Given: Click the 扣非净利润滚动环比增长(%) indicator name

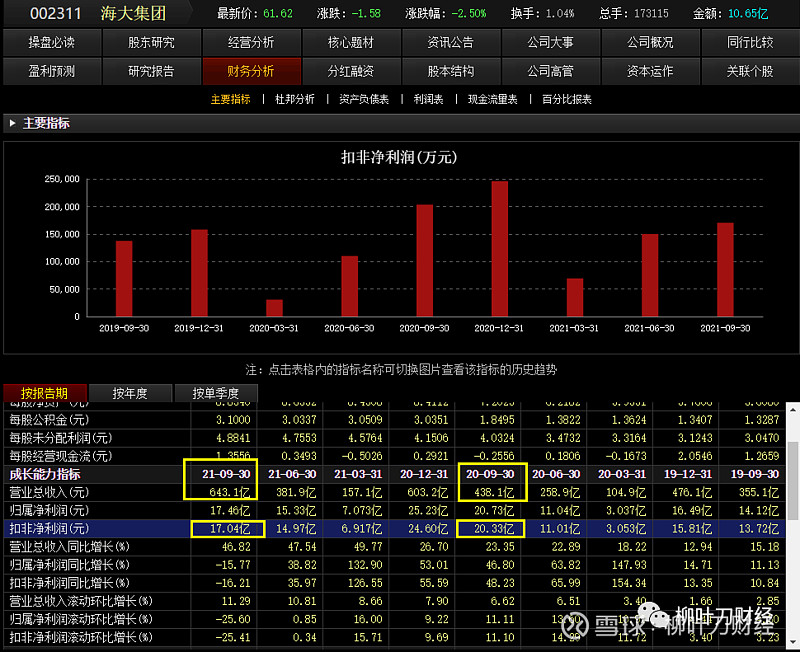Looking at the screenshot, I should 81,637.
